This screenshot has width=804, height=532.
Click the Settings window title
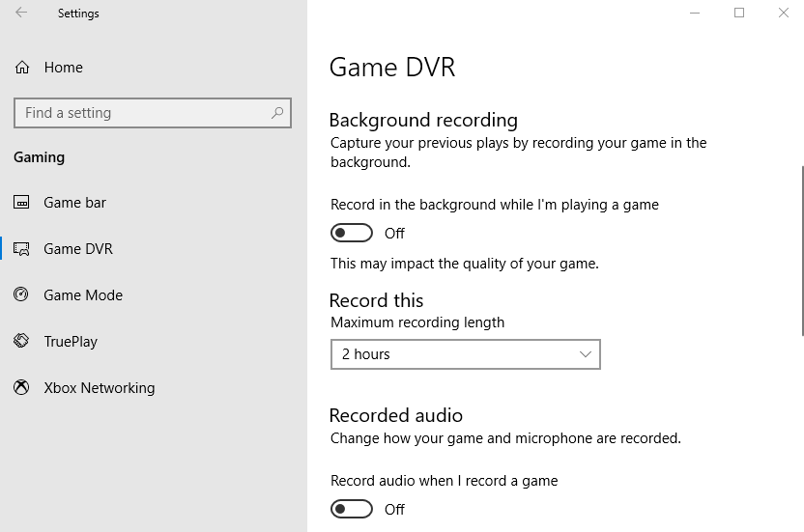click(x=78, y=14)
